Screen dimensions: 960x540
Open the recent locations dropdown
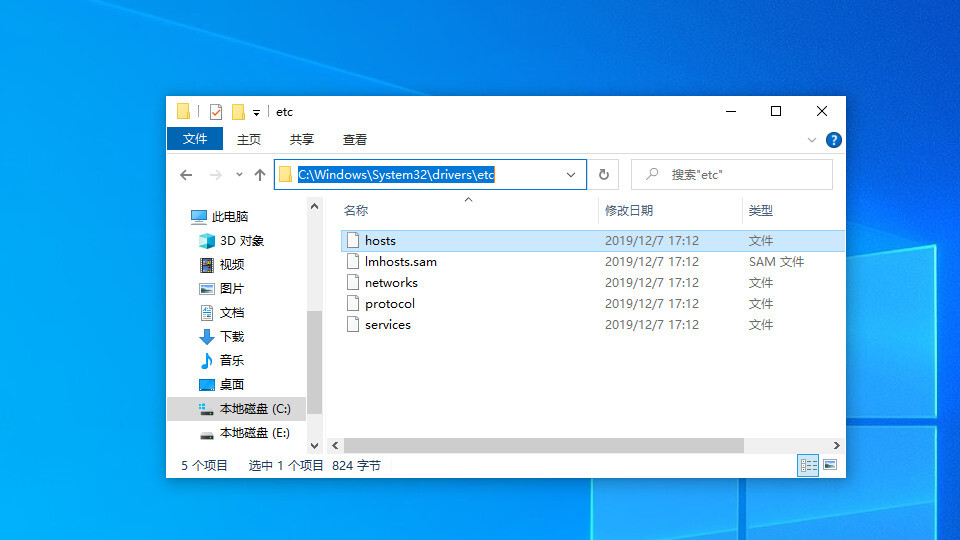click(239, 175)
